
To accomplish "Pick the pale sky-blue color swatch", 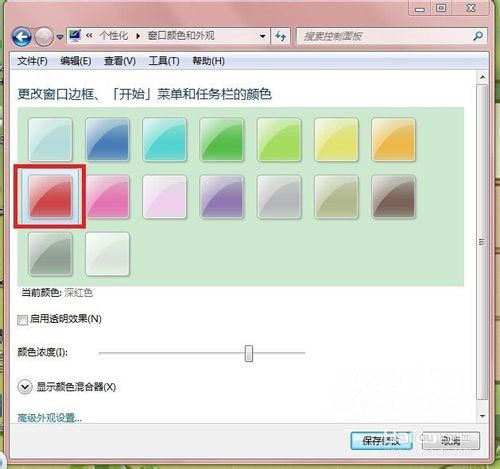I will tap(50, 139).
